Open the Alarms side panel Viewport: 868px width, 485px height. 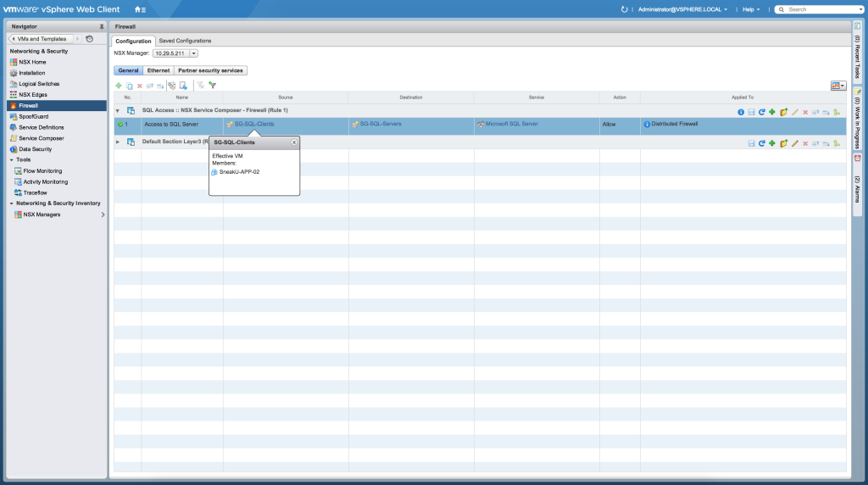pyautogui.click(x=857, y=184)
